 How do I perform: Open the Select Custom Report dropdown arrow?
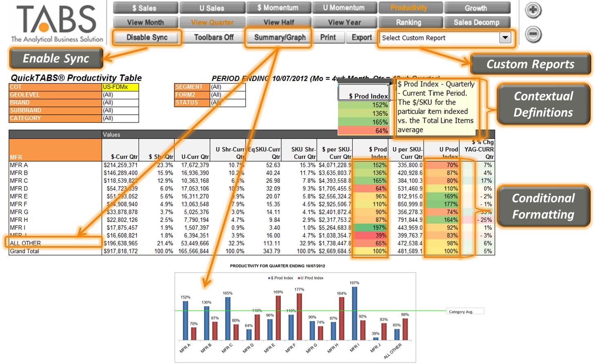505,38
